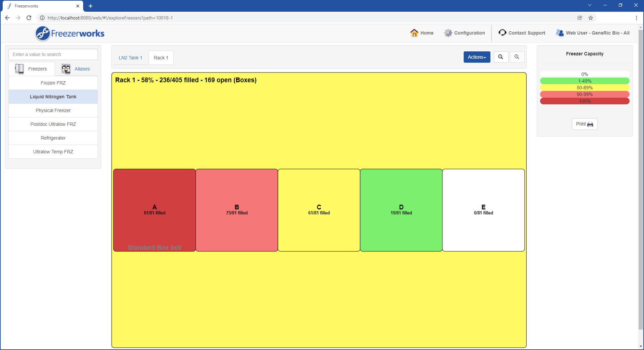Click the Contact Support icon
This screenshot has width=644, height=350.
[502, 33]
